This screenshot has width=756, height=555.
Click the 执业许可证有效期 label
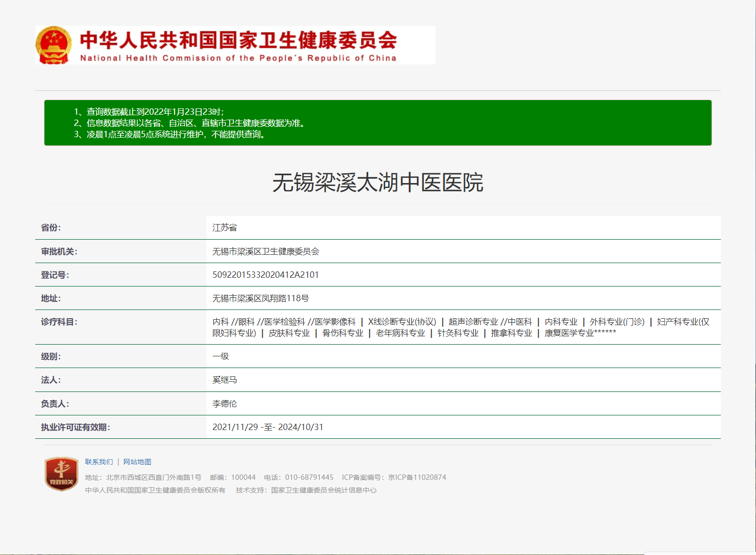tap(76, 427)
